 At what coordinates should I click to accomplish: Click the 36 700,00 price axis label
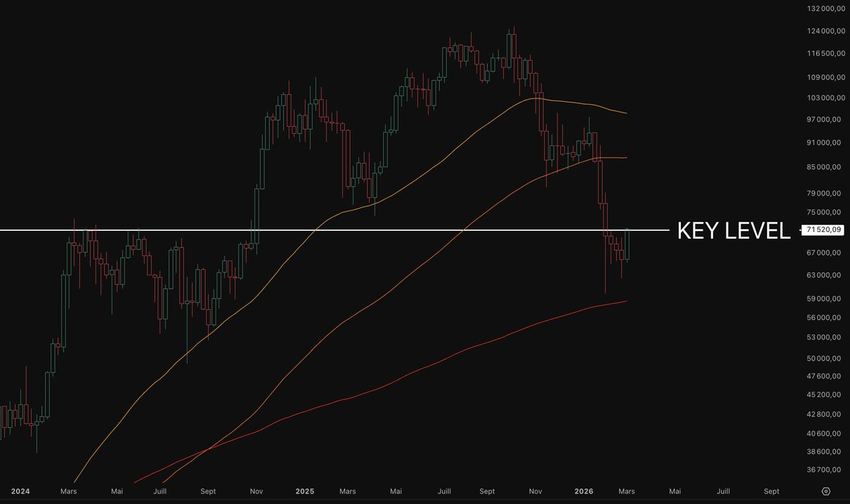[x=826, y=469]
